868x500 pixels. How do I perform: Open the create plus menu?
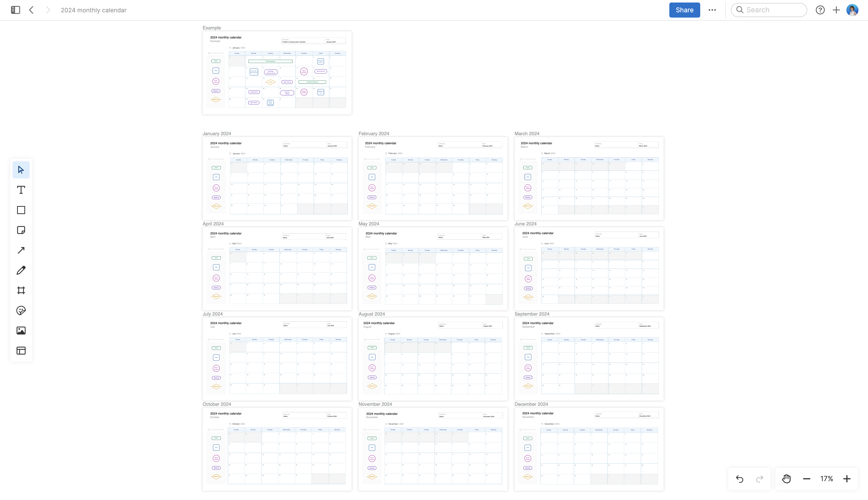(x=836, y=10)
